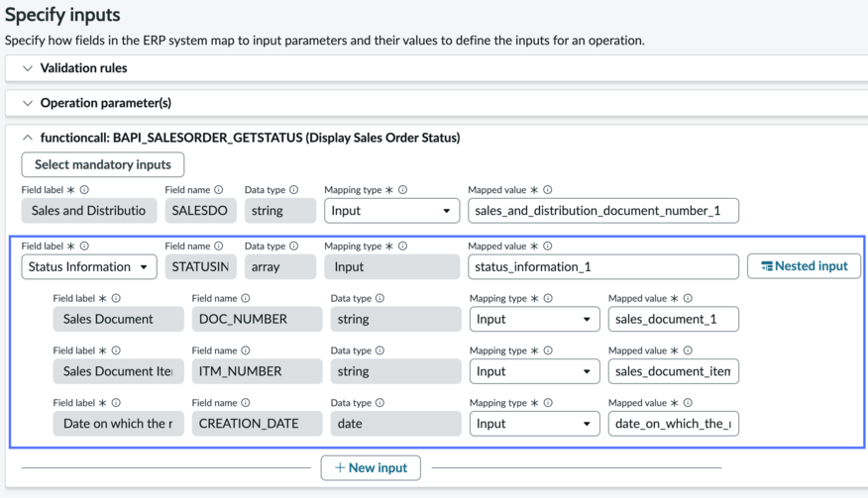Edit date_on_which_the mapped value field

[674, 424]
